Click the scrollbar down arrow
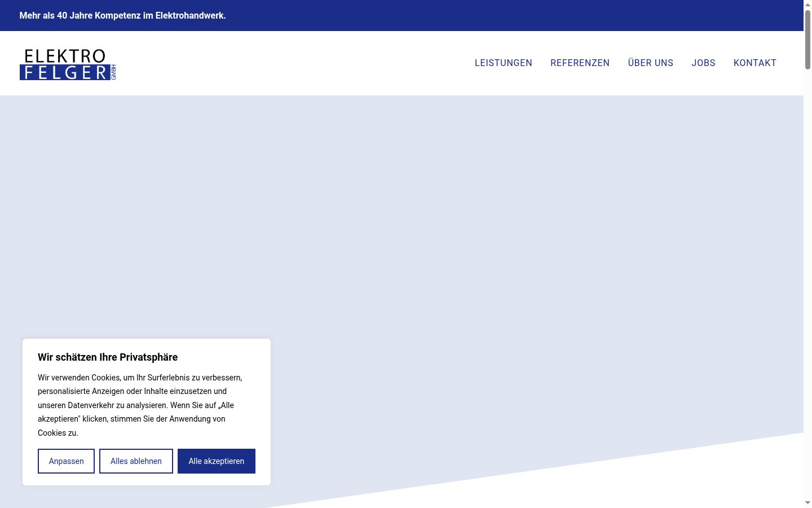 (807, 503)
